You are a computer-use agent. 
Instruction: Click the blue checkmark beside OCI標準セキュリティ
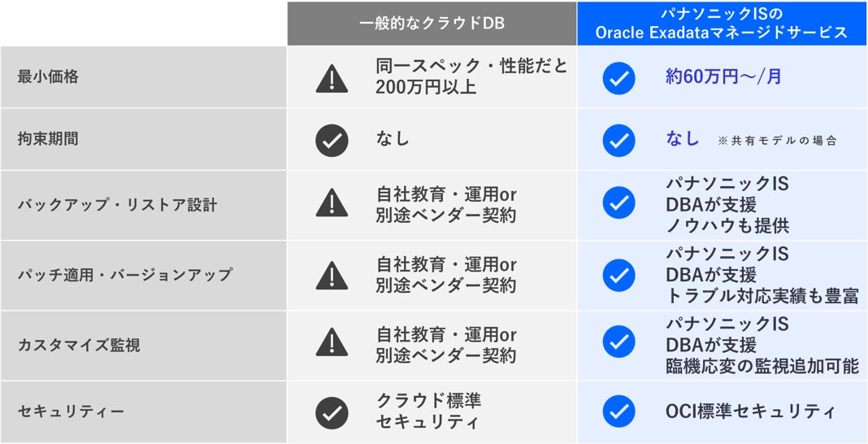618,412
